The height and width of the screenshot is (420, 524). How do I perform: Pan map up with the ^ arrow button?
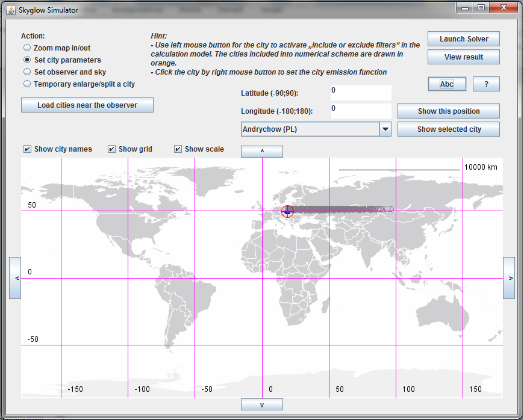click(261, 152)
